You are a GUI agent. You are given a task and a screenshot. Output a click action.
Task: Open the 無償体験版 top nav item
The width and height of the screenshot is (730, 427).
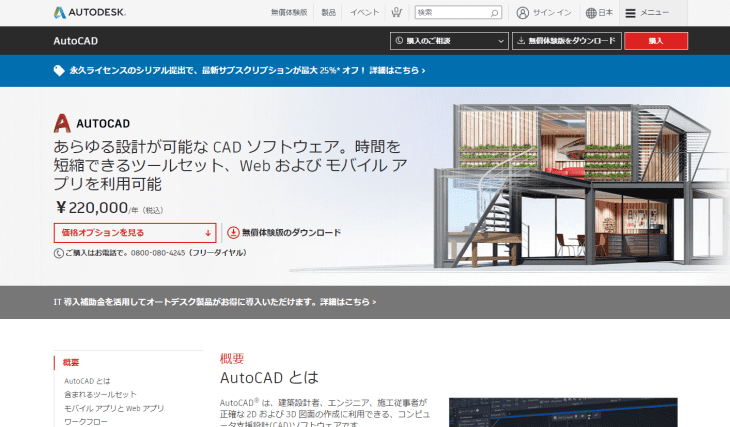point(289,13)
